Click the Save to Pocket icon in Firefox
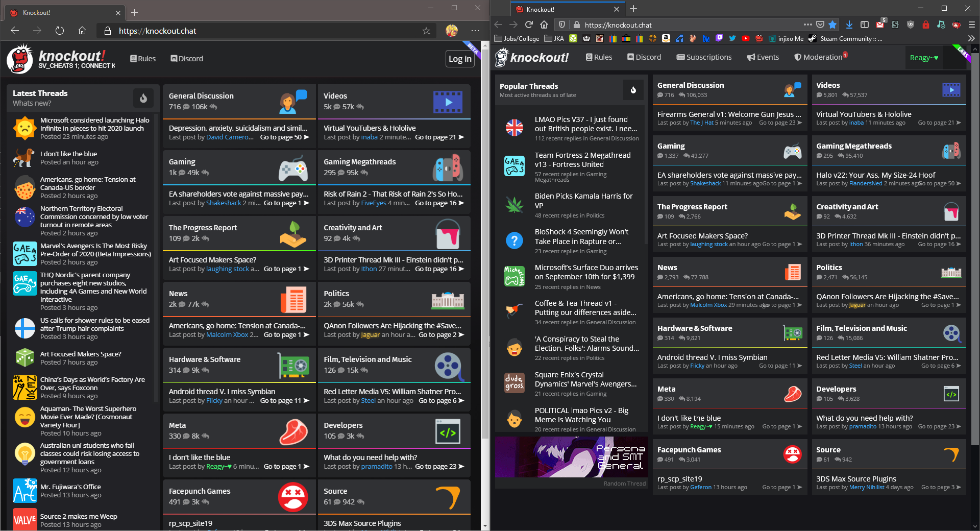 (820, 25)
